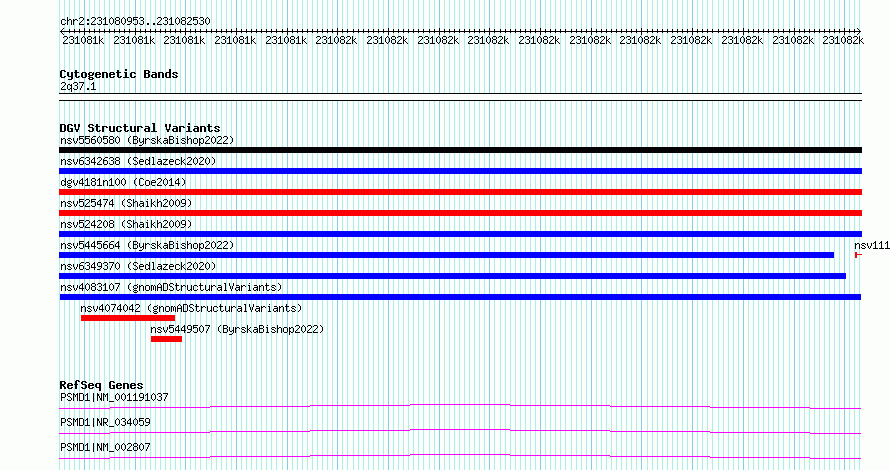
Task: Select nsv4083107 (gnomADStructuralVariants) label
Action: (171, 287)
